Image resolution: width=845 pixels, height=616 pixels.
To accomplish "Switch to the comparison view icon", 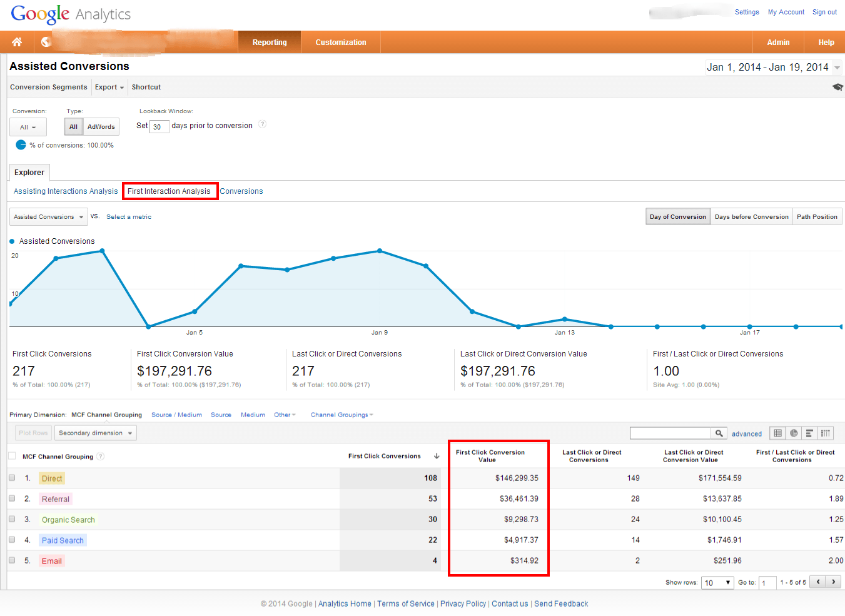I will click(x=826, y=433).
